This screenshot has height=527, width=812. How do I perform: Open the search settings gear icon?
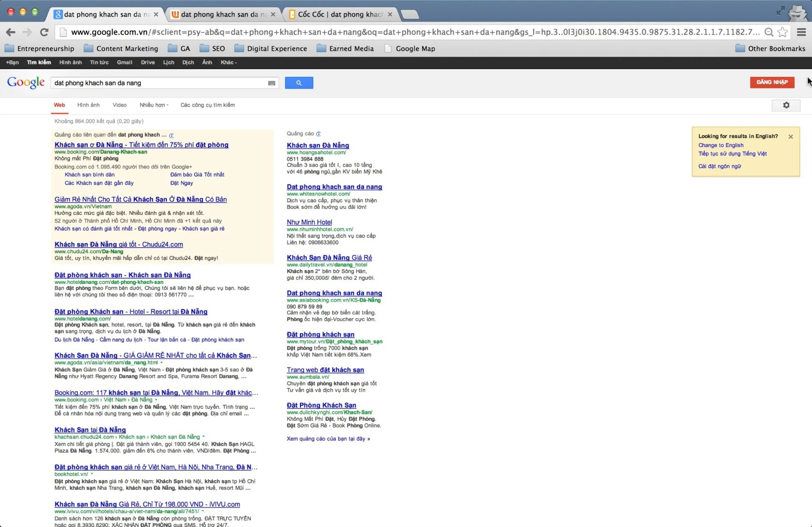point(786,105)
